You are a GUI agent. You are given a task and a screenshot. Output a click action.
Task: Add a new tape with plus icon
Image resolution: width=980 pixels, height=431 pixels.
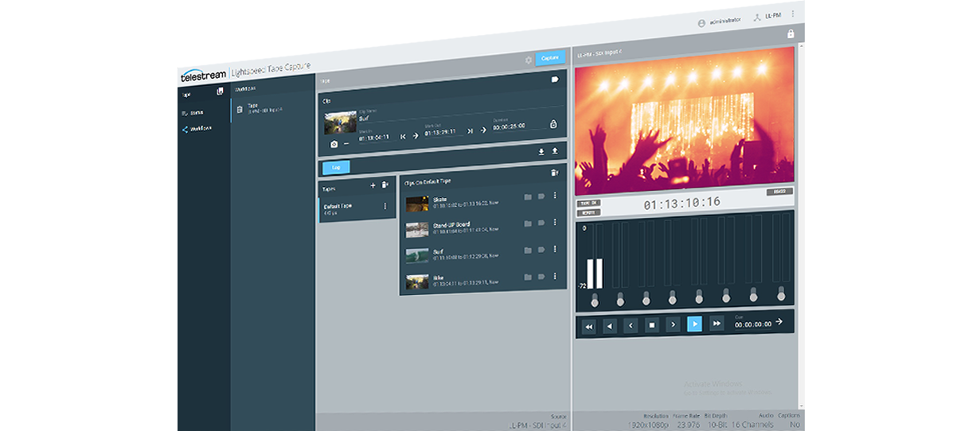tap(373, 185)
